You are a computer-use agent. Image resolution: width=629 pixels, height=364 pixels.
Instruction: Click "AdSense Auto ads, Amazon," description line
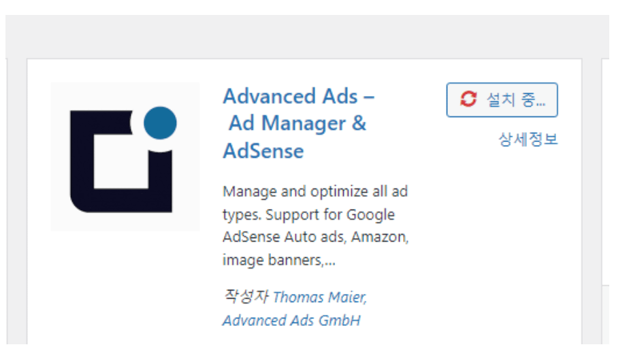314,237
